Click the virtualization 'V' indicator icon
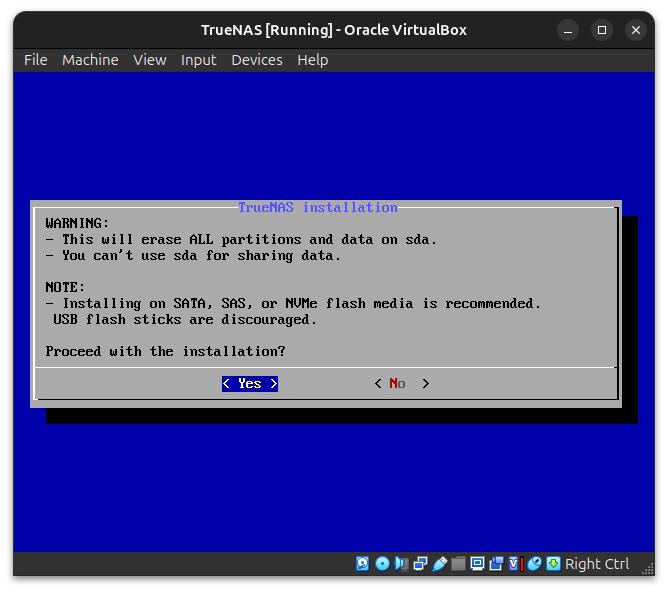Image resolution: width=668 pixels, height=592 pixels. [x=515, y=564]
